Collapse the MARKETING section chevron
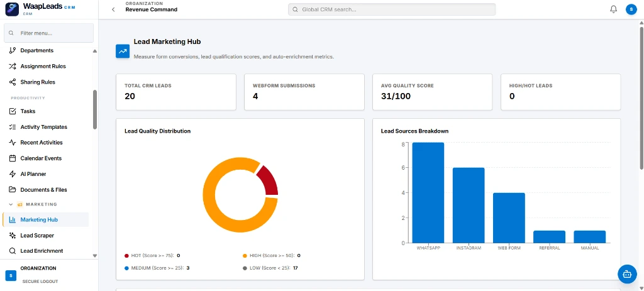Screen dimensions: 644x291 [11, 204]
